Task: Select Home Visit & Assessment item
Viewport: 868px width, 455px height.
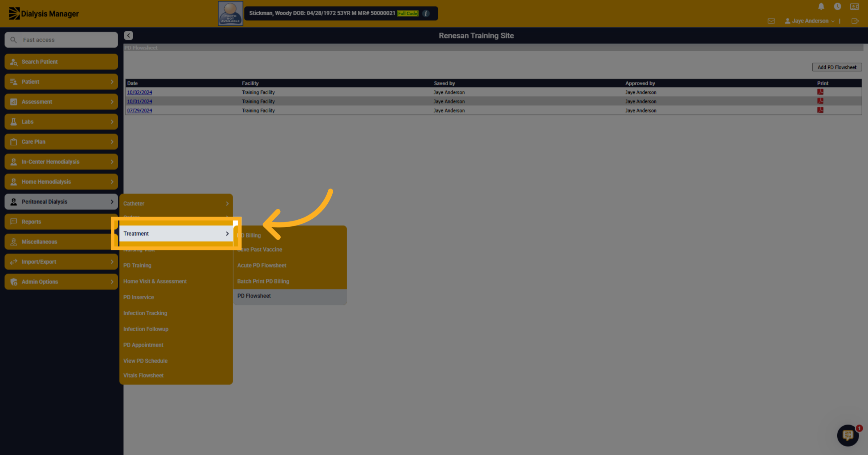Action: coord(176,281)
